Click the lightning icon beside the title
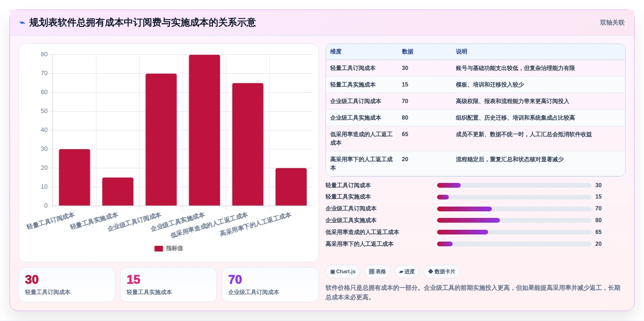This screenshot has height=321, width=644. [x=22, y=23]
